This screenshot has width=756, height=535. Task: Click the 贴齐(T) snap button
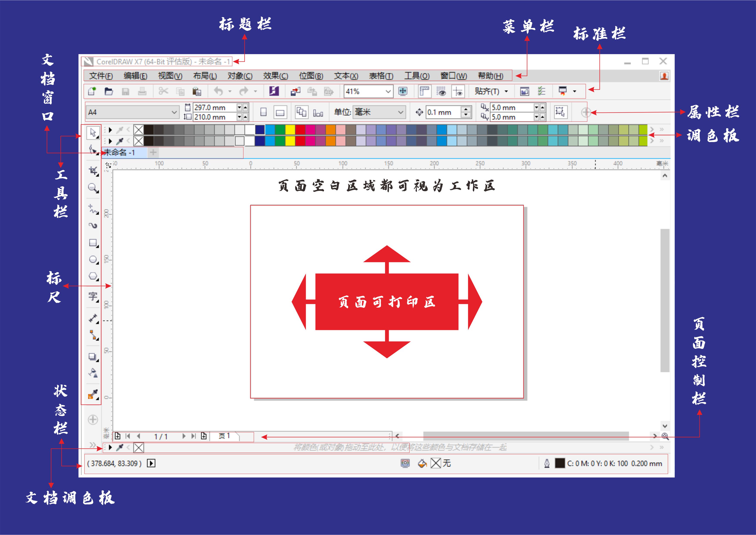coord(487,91)
